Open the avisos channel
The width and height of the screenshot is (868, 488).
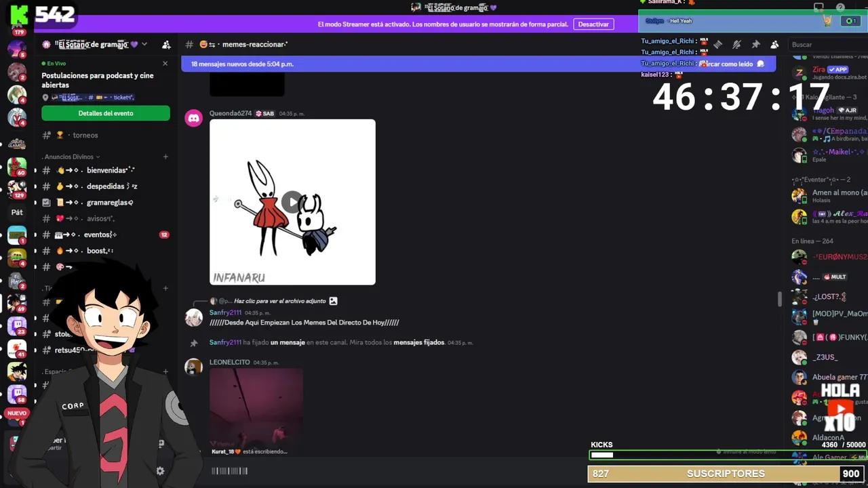[x=105, y=219]
